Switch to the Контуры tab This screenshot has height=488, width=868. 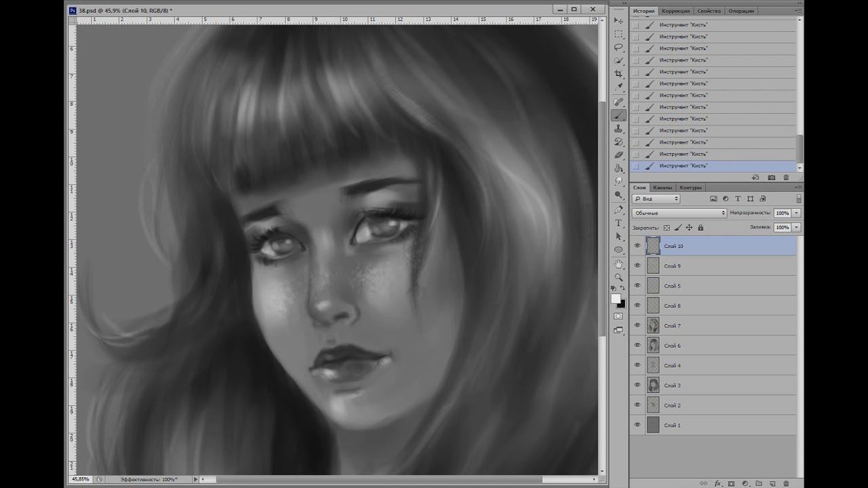690,188
